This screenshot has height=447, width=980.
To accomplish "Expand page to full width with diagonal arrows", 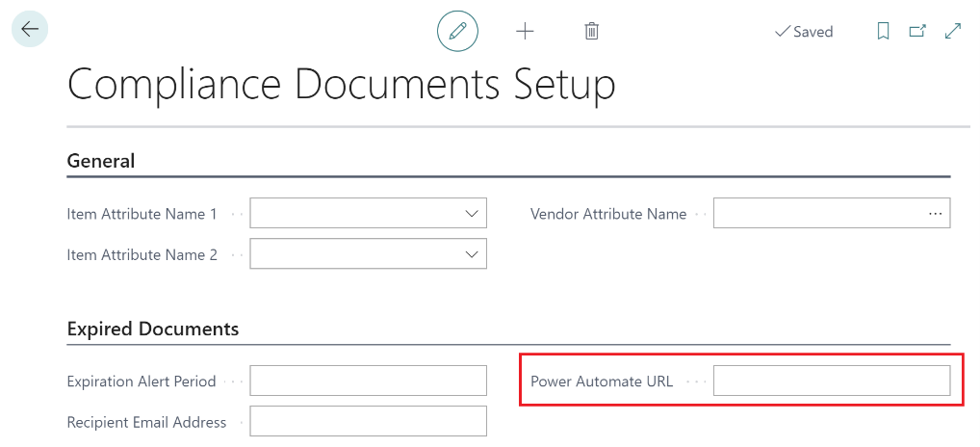I will pos(953,32).
